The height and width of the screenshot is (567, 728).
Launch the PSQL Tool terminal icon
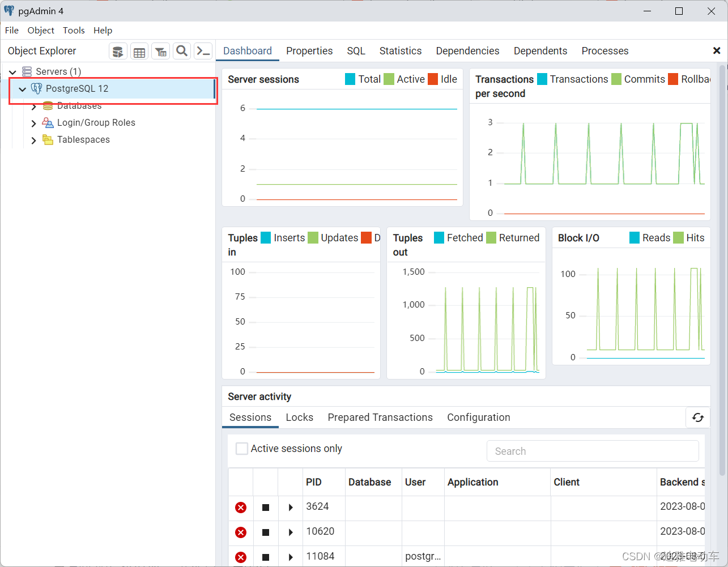coord(203,52)
